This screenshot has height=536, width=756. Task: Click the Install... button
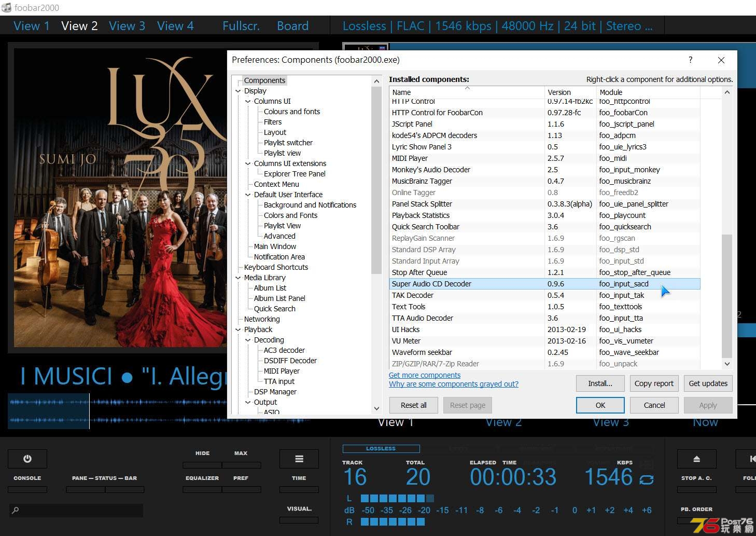[600, 383]
